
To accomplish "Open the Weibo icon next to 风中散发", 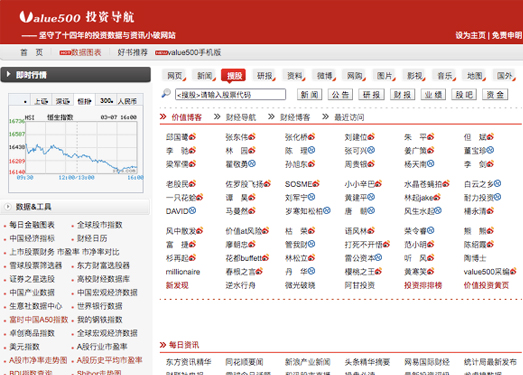I will point(199,231).
